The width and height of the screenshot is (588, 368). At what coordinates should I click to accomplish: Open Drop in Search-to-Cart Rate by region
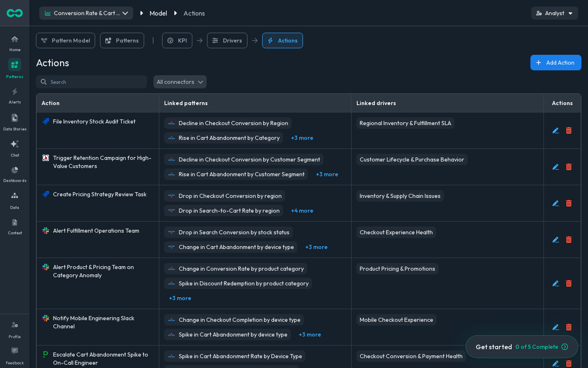pos(224,211)
